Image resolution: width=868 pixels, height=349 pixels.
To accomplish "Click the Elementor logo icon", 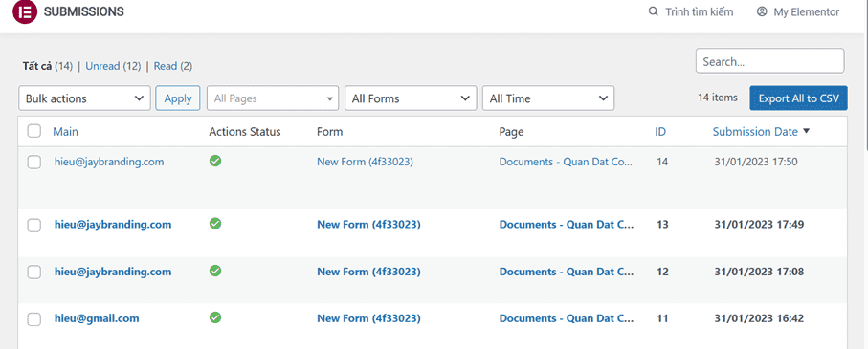I will point(24,11).
